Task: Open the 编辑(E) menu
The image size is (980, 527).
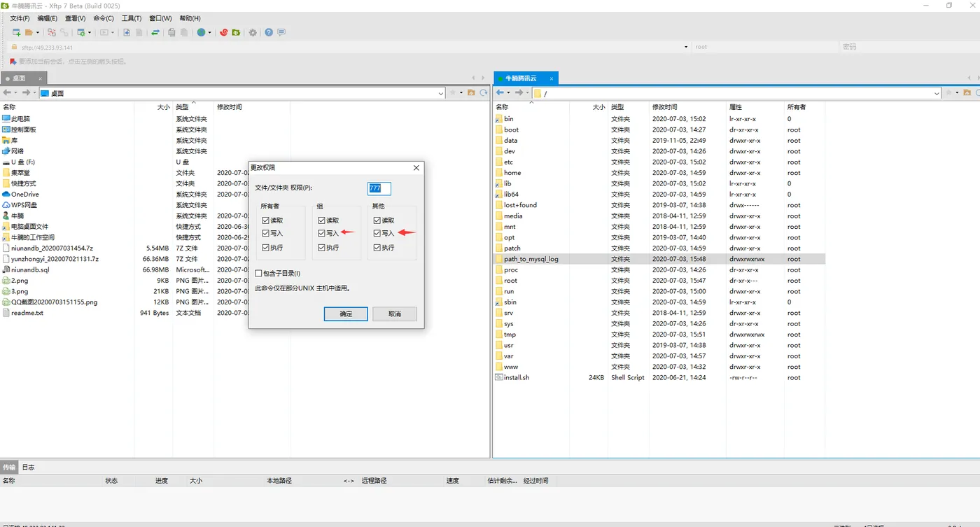Action: (48, 18)
